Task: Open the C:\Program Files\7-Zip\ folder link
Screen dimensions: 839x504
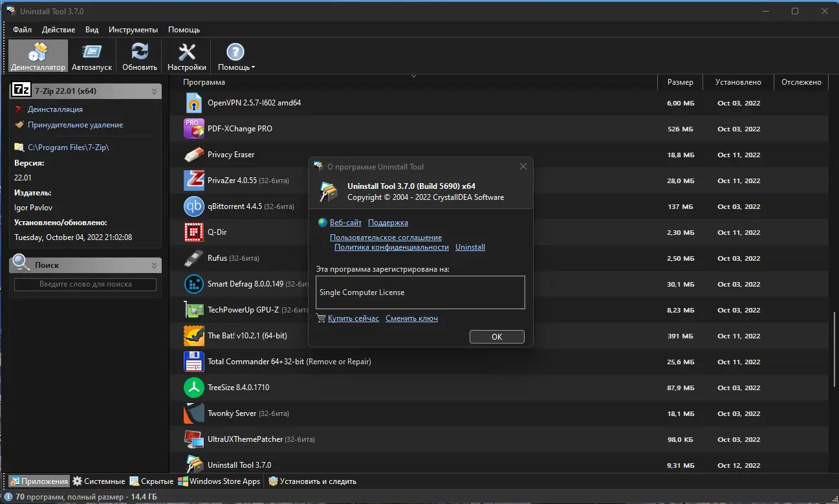Action: click(x=69, y=148)
